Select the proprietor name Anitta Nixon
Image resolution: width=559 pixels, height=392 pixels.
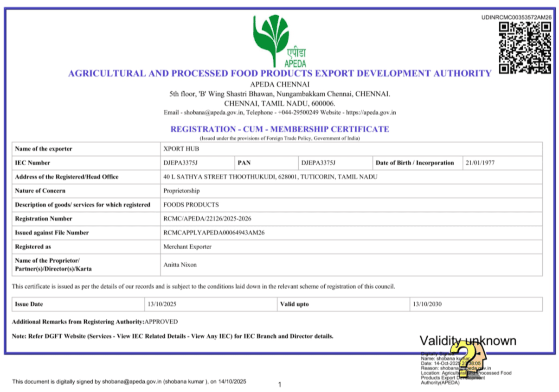(x=180, y=265)
